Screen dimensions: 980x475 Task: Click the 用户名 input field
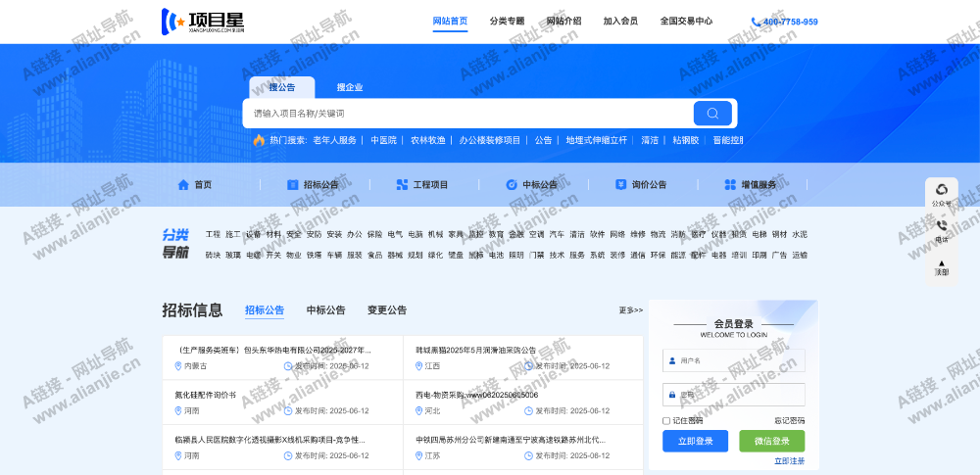[x=740, y=360]
